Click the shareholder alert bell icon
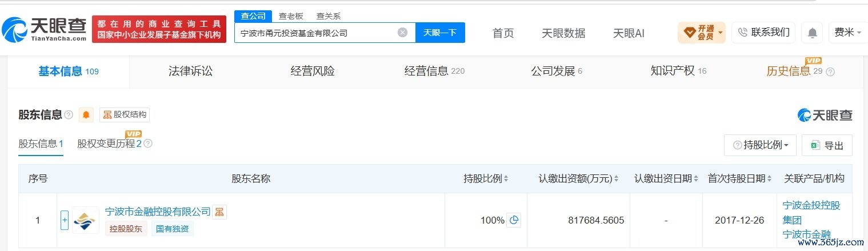868x251 pixels. (x=86, y=115)
